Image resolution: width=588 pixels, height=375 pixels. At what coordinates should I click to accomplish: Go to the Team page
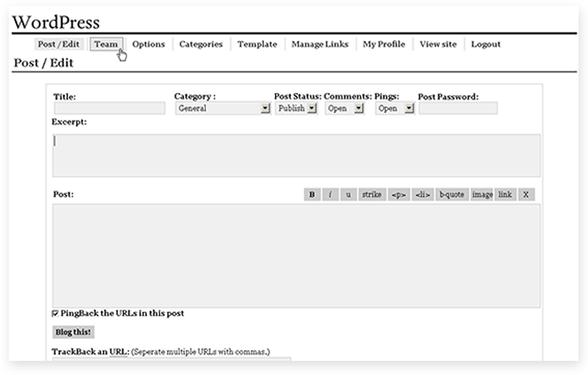[x=106, y=44]
